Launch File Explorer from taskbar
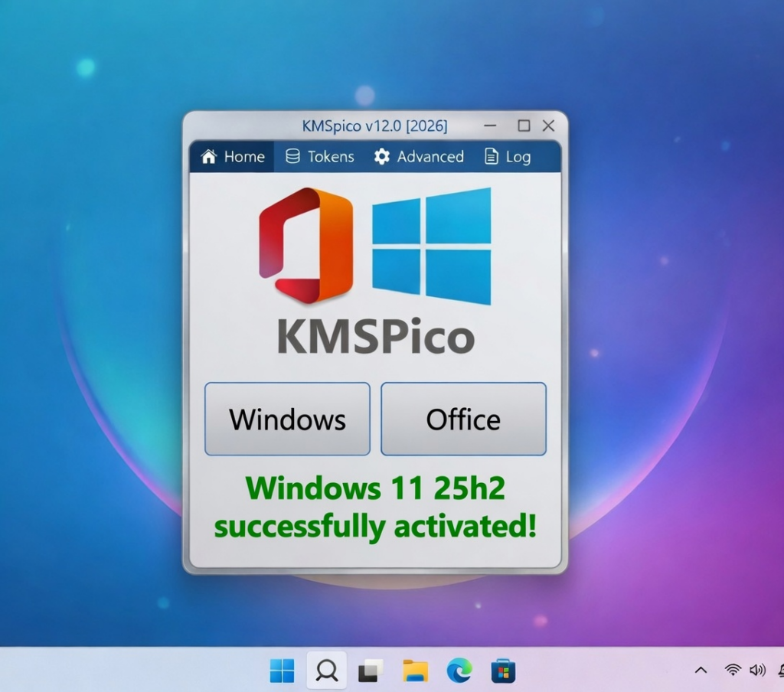The width and height of the screenshot is (784, 692). click(x=415, y=671)
